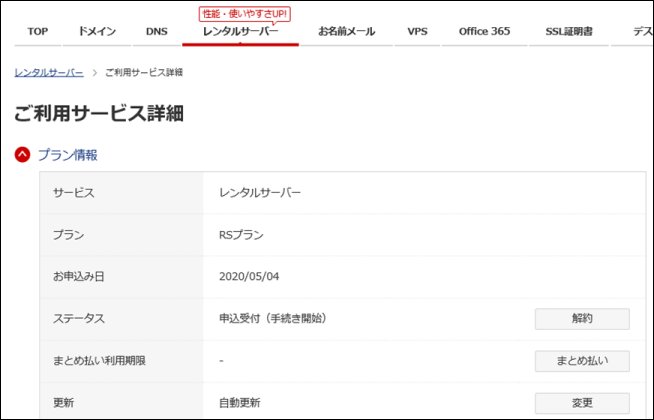
Task: Click the 解約 button in ステータス row
Action: pos(582,319)
